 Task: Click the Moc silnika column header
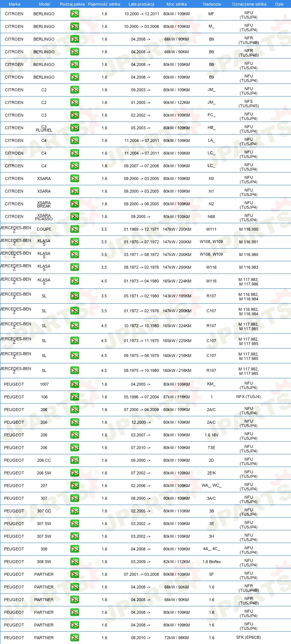pyautogui.click(x=177, y=4)
